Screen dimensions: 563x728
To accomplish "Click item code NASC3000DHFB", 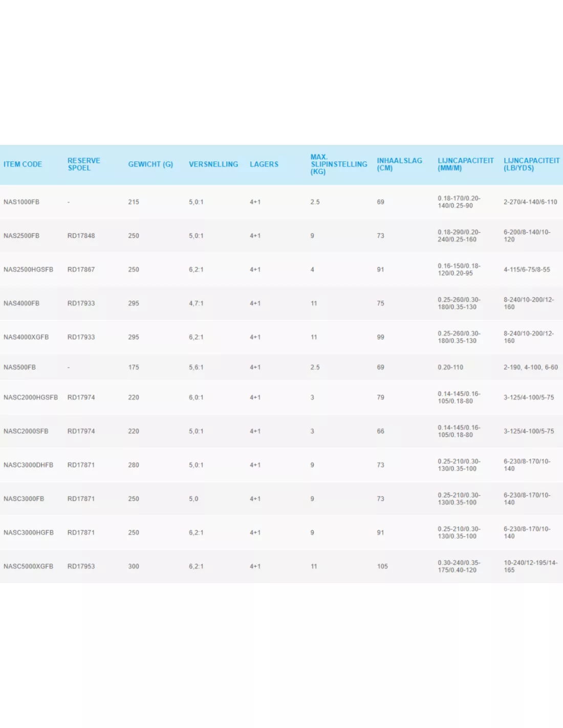I will 28,465.
